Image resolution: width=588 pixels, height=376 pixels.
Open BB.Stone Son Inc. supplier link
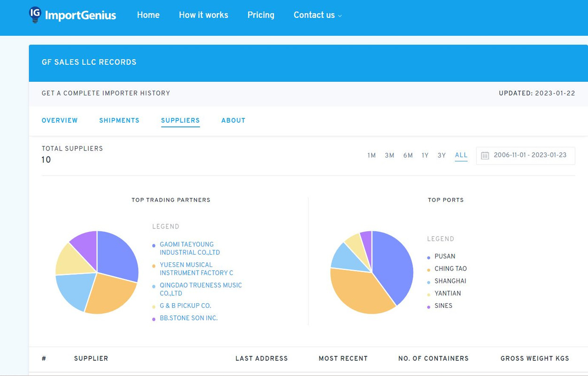[x=189, y=318]
